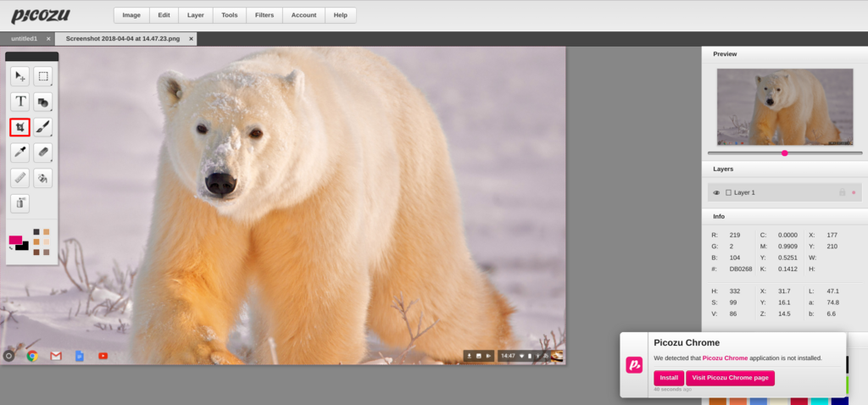868x405 pixels.
Task: Tick the Layer 1 checkbox
Action: coord(728,192)
